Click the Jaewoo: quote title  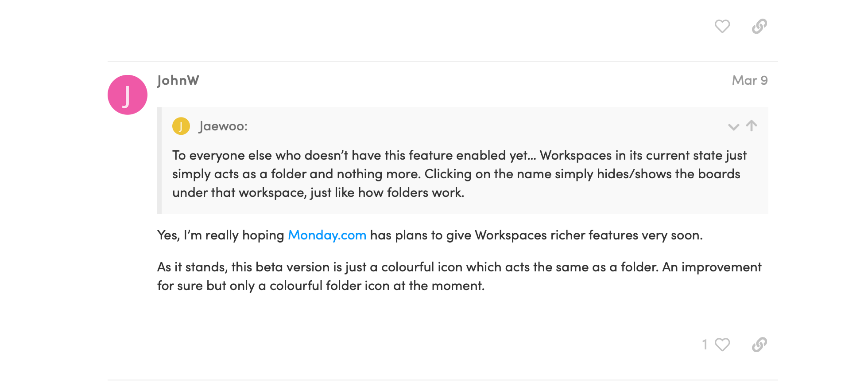click(x=223, y=126)
